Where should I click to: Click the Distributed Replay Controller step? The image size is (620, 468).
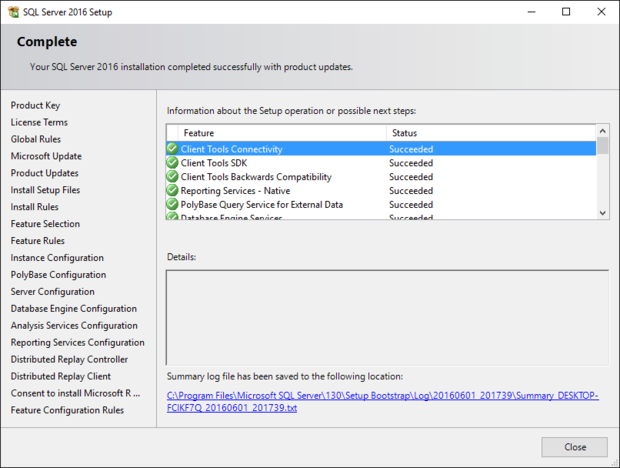tap(69, 359)
